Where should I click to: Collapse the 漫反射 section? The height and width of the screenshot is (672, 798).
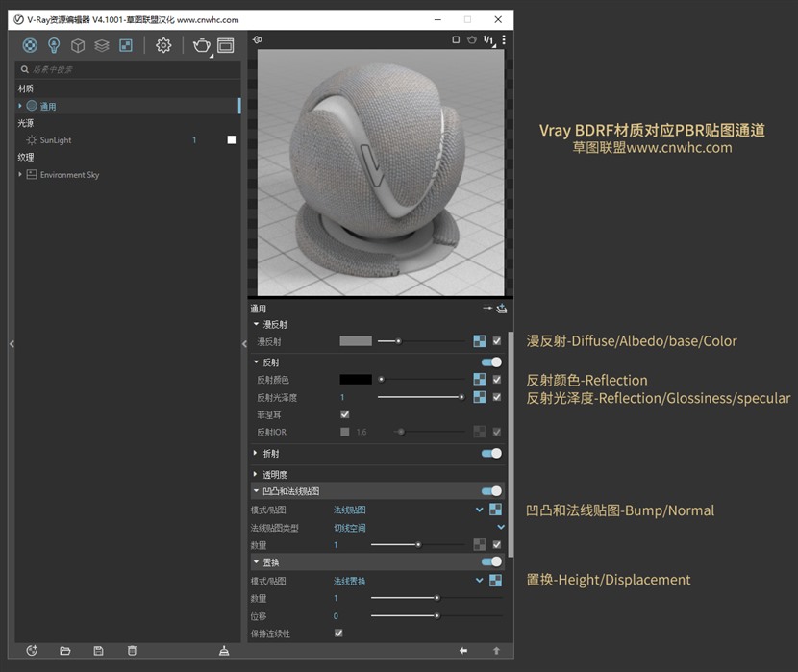[x=256, y=324]
